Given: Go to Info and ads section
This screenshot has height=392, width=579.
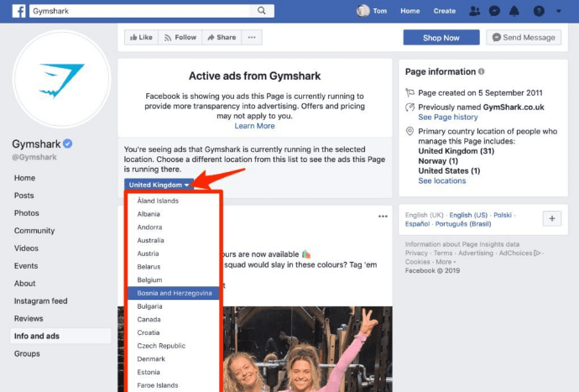Looking at the screenshot, I should pyautogui.click(x=37, y=336).
